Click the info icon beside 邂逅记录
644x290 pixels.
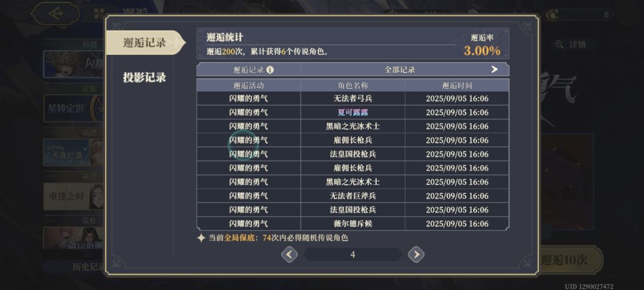coord(270,70)
